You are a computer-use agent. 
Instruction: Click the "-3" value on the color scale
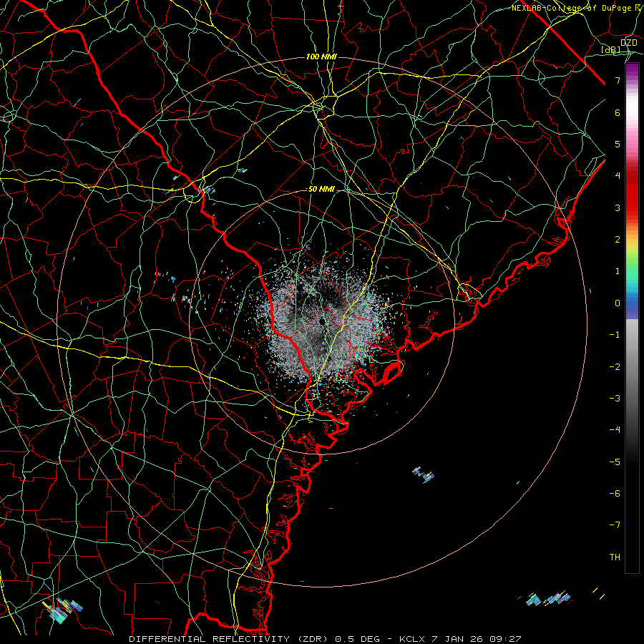pos(615,399)
